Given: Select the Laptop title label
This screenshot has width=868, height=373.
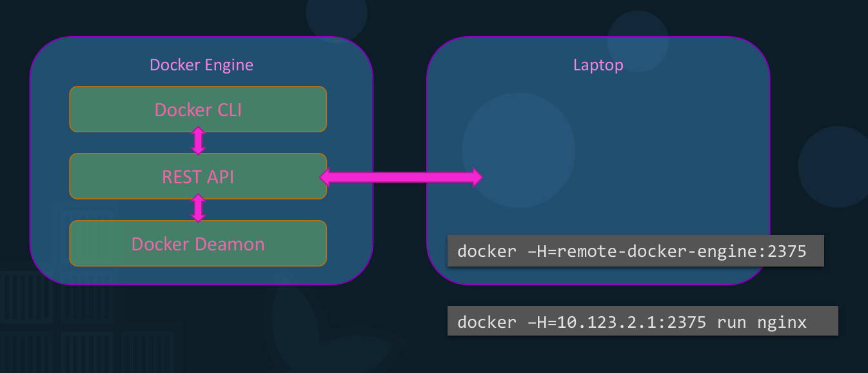Looking at the screenshot, I should pos(598,65).
